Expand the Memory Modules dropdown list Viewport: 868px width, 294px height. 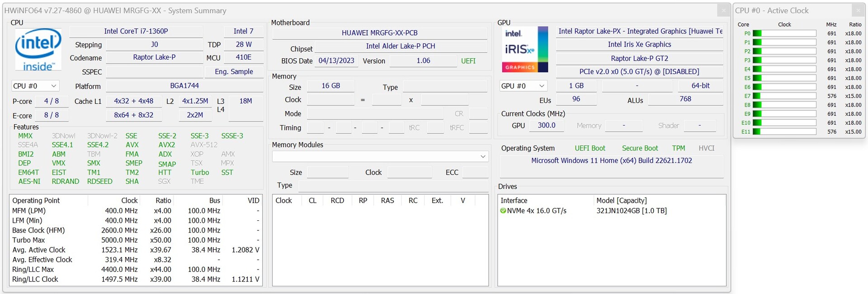click(483, 156)
